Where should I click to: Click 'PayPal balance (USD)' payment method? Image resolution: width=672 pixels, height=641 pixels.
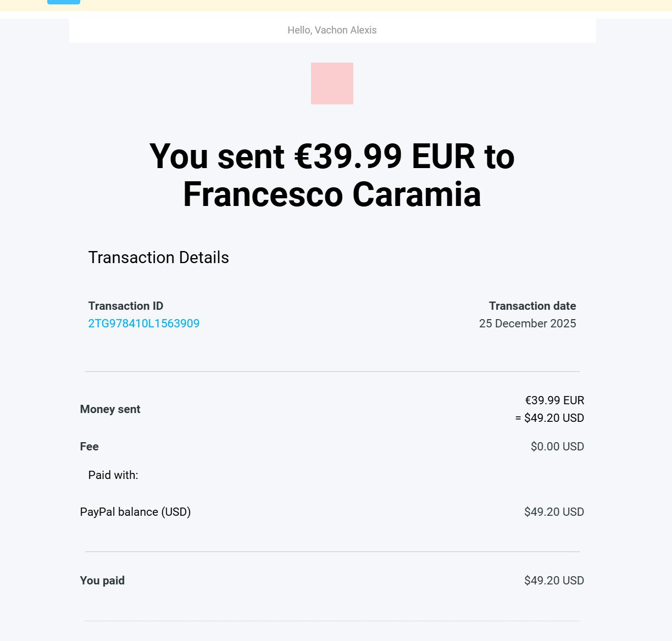135,512
